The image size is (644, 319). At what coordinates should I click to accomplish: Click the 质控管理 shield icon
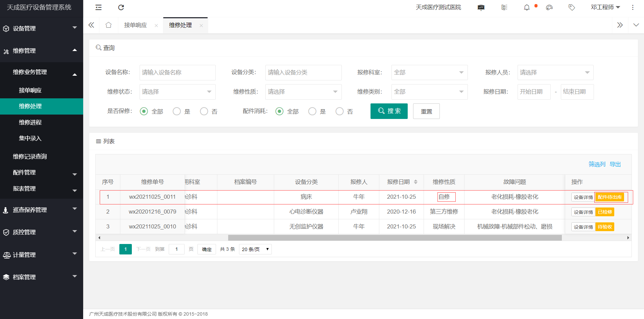click(x=6, y=232)
